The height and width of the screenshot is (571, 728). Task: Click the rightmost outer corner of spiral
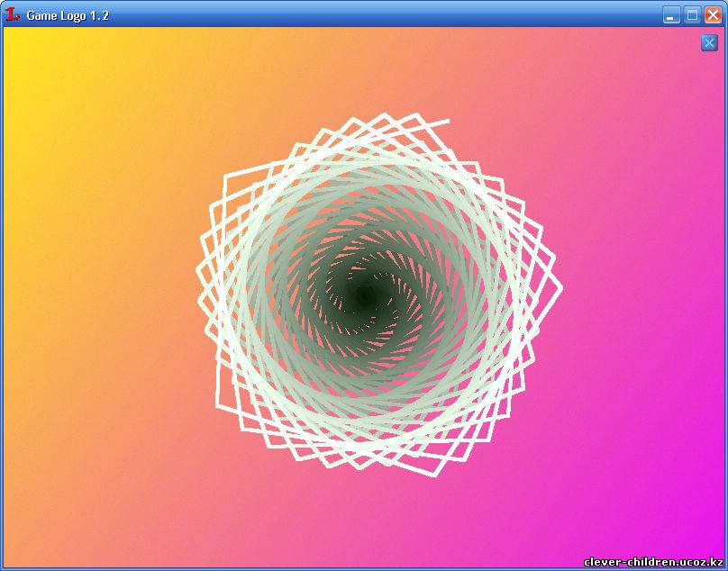pyautogui.click(x=561, y=288)
